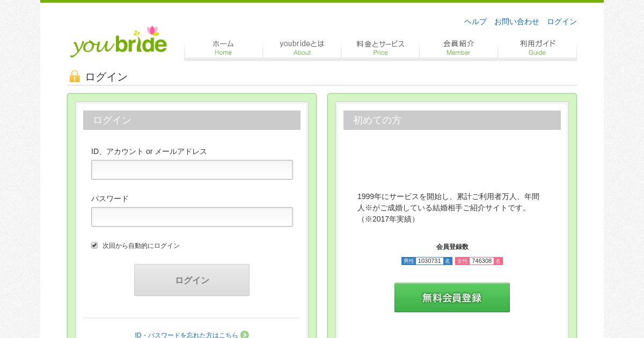
Task: Open the youbrideとは About tab
Action: (x=302, y=48)
